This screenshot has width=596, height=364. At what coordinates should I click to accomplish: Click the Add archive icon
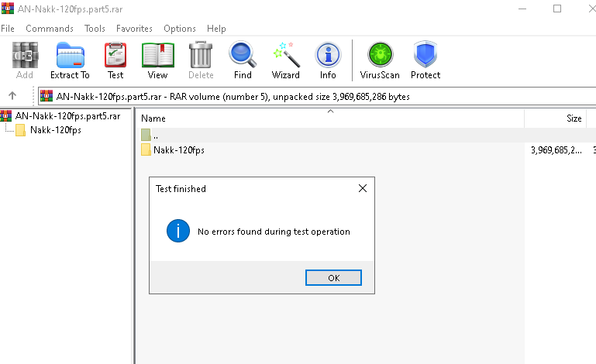[25, 60]
